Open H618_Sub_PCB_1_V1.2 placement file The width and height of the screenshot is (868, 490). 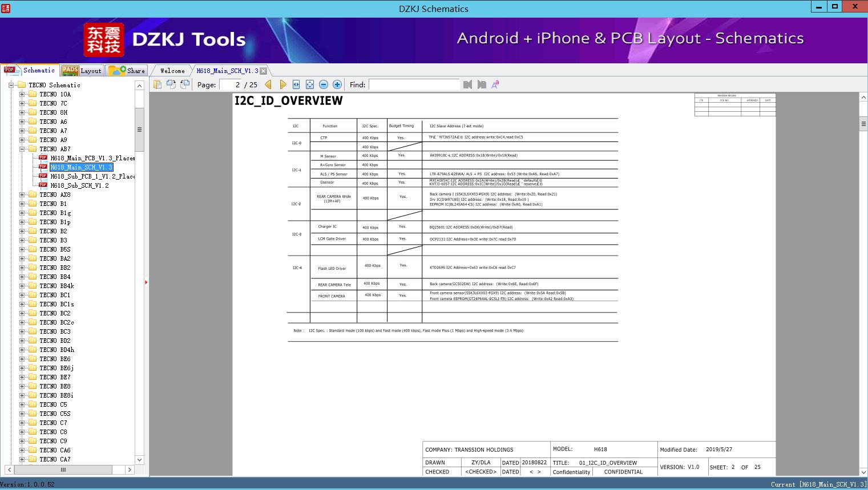(92, 176)
